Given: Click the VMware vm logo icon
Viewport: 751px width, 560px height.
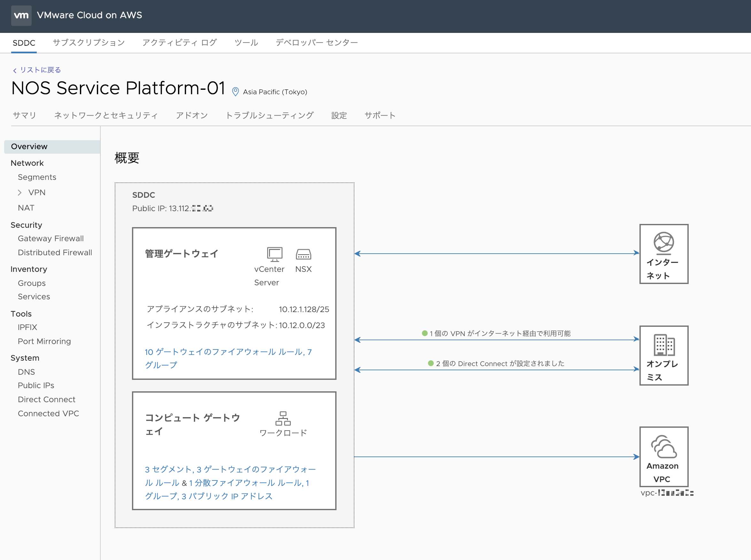Looking at the screenshot, I should click(21, 15).
